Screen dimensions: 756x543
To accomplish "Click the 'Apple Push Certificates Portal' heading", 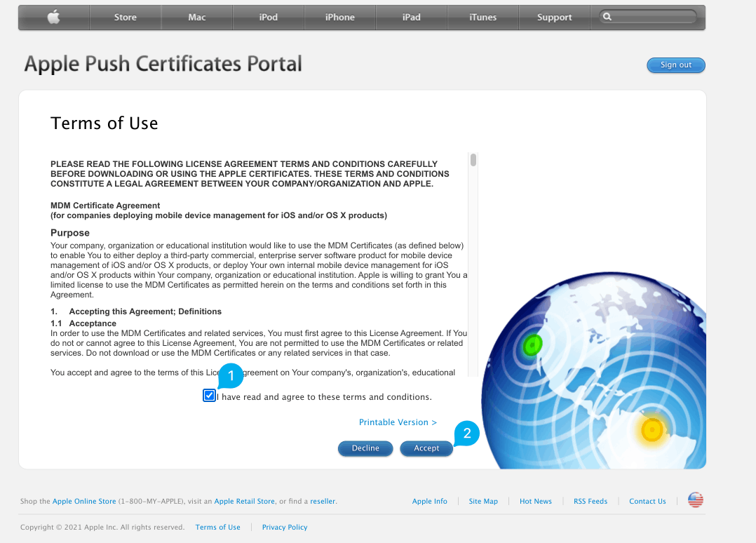I will click(163, 64).
